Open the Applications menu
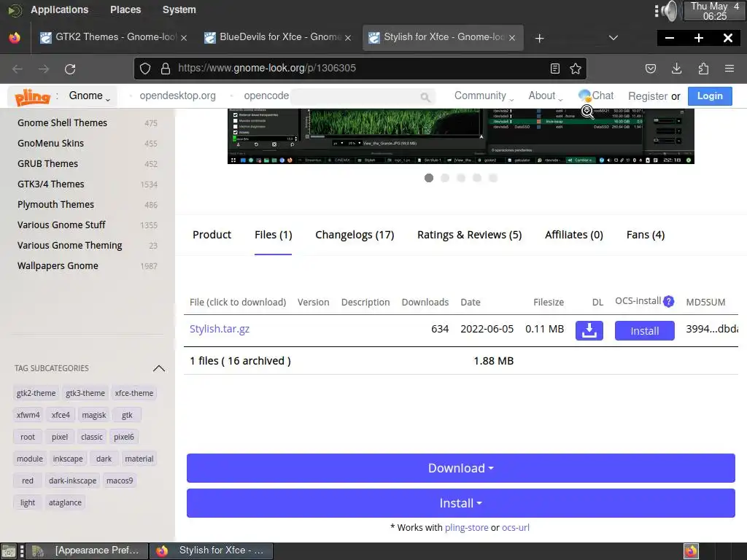The image size is (747, 560). [60, 9]
